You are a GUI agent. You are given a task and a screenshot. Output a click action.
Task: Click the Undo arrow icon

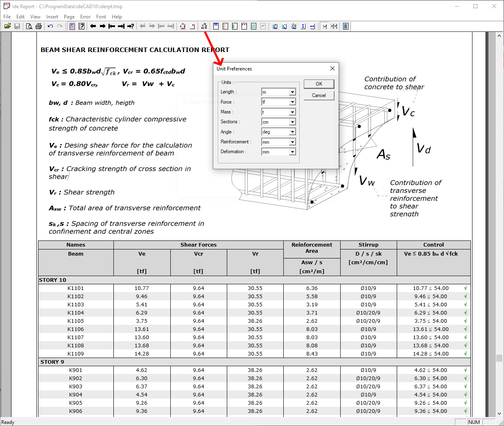(x=50, y=26)
